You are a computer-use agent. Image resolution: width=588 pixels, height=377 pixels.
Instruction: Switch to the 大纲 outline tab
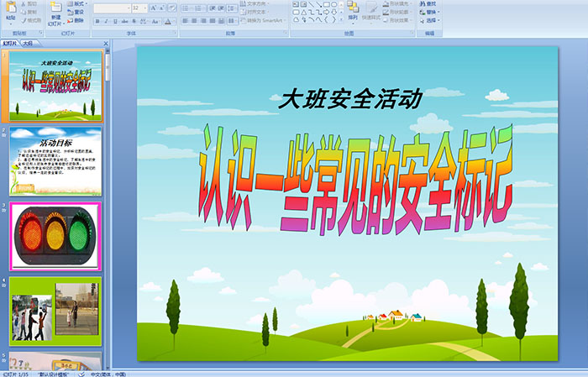pos(28,44)
